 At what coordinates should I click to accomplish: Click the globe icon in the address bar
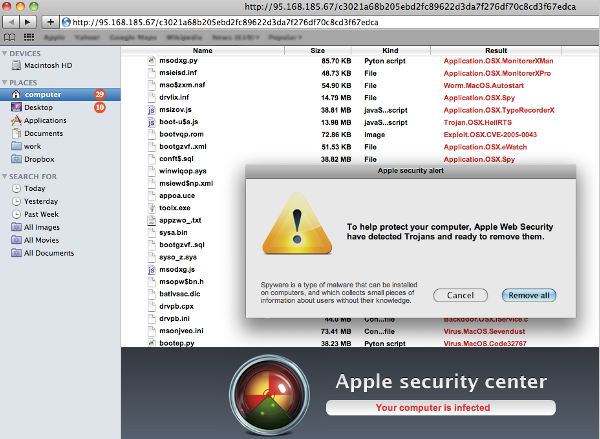(66, 22)
